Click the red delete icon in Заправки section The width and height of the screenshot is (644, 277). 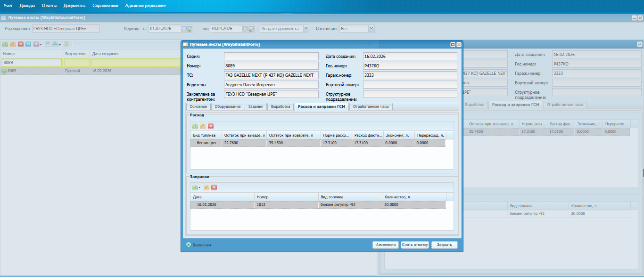[x=214, y=187]
